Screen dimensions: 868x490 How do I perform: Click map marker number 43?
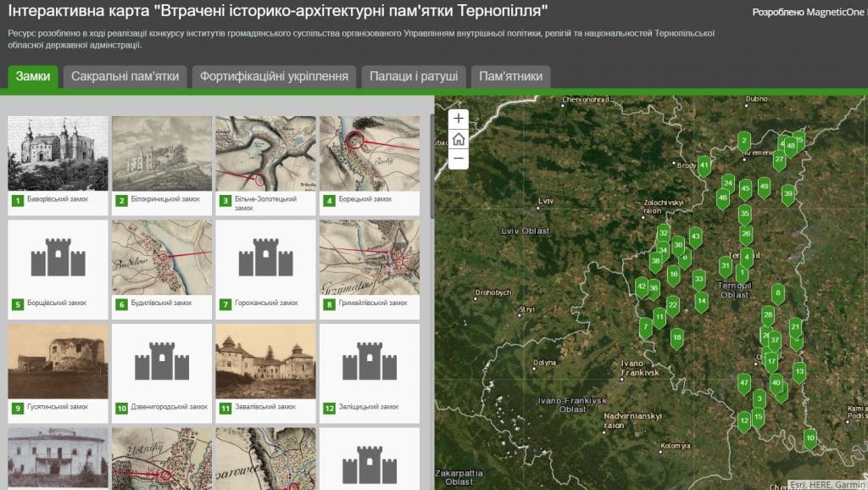click(696, 237)
